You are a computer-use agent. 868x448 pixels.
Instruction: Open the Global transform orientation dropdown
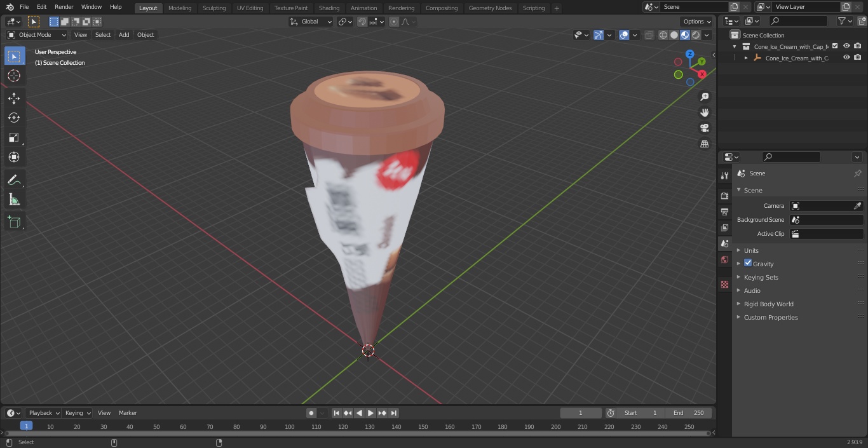tap(311, 22)
